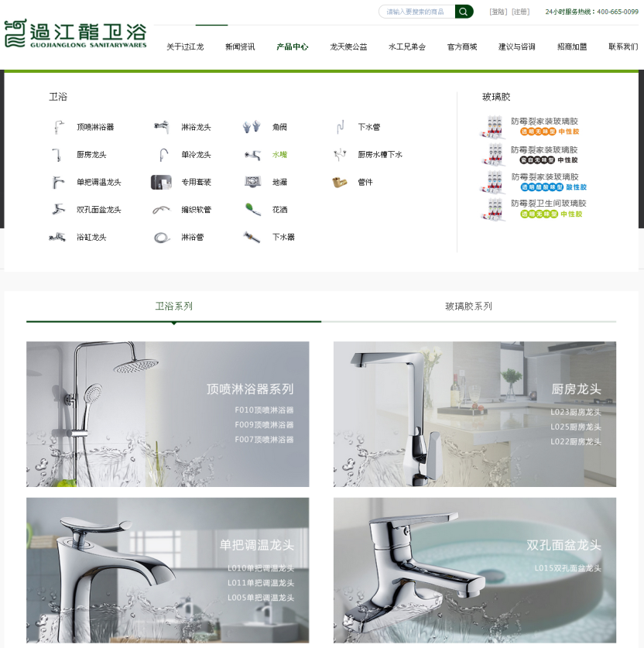Click the 管件 pipe fittings icon
644x648 pixels.
click(340, 182)
